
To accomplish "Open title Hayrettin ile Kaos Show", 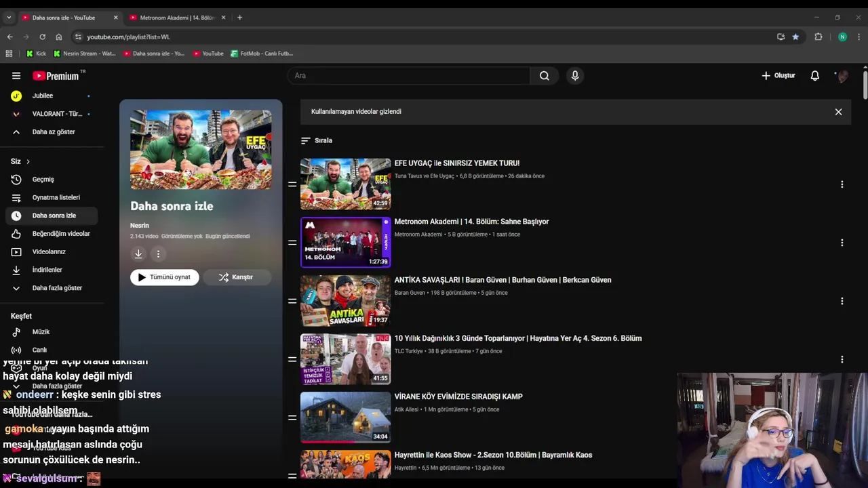I will (x=493, y=455).
